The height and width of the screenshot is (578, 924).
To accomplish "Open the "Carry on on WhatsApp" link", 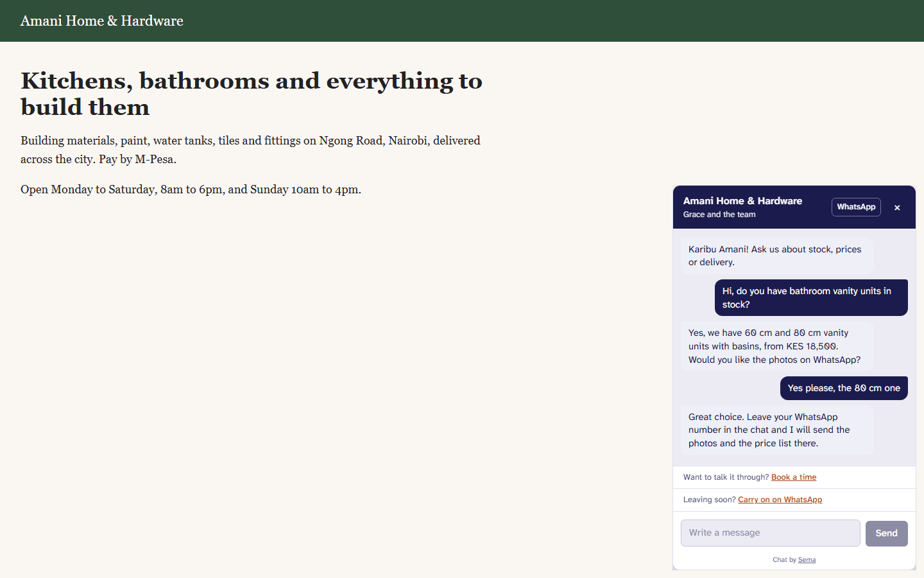I will [x=780, y=500].
